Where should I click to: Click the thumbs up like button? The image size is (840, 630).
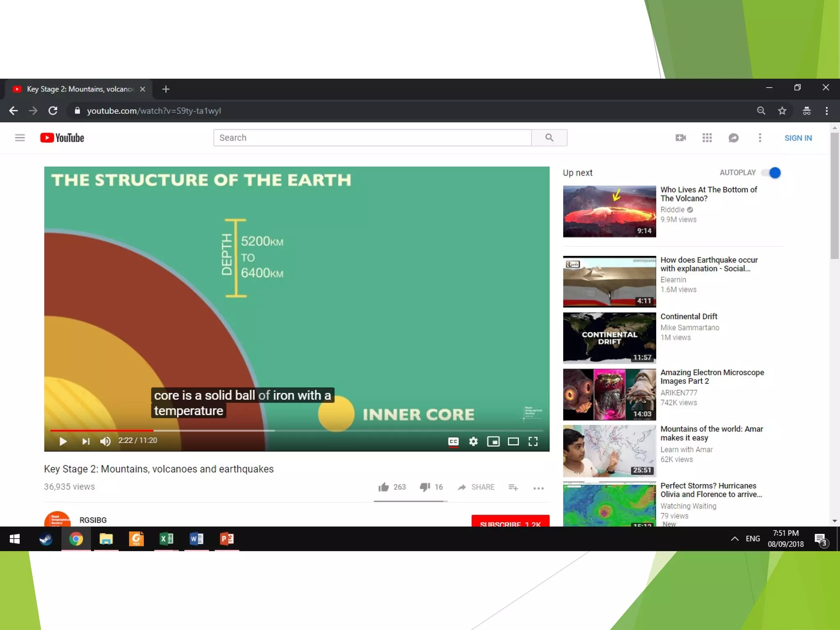point(384,487)
